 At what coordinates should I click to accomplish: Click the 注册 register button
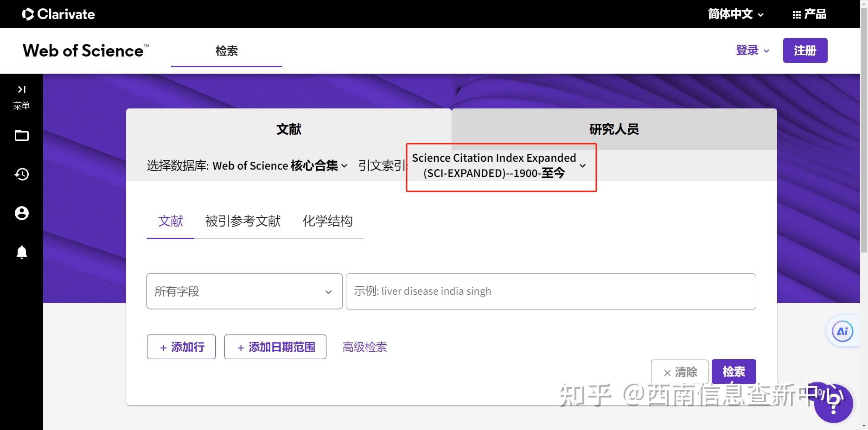click(805, 50)
